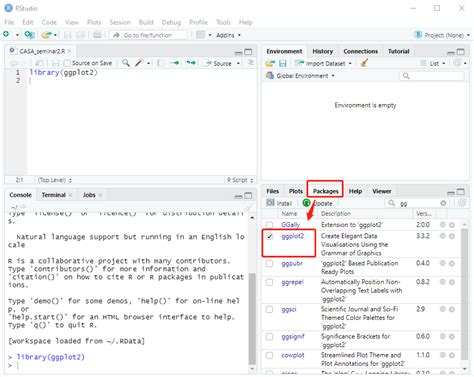The height and width of the screenshot is (377, 474).
Task: Click the Save workspace floppy disk icon
Action: 283,63
